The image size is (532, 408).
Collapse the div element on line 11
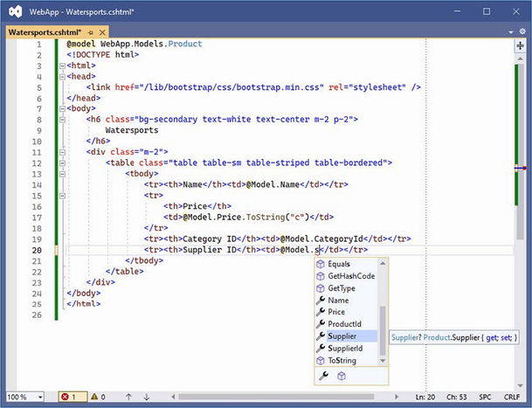62,152
